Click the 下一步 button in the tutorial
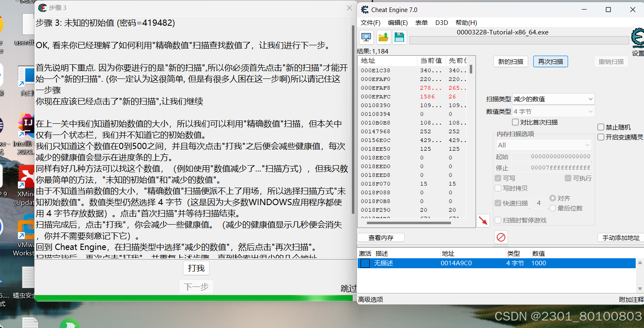Viewport: 644px width, 328px height. coord(196,287)
